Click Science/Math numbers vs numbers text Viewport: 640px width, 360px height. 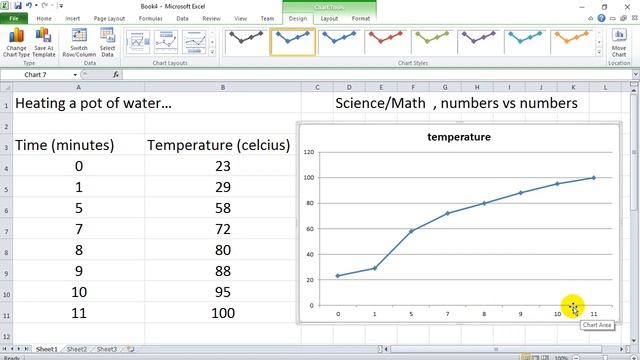click(x=456, y=103)
